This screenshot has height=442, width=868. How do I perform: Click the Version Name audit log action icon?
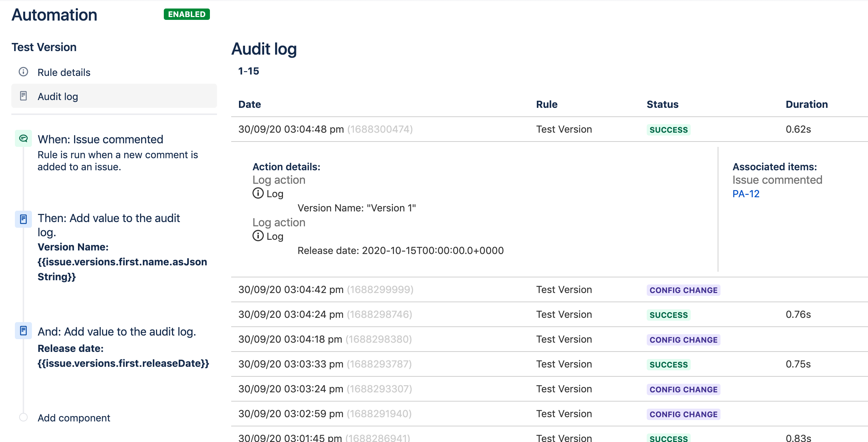[23, 219]
